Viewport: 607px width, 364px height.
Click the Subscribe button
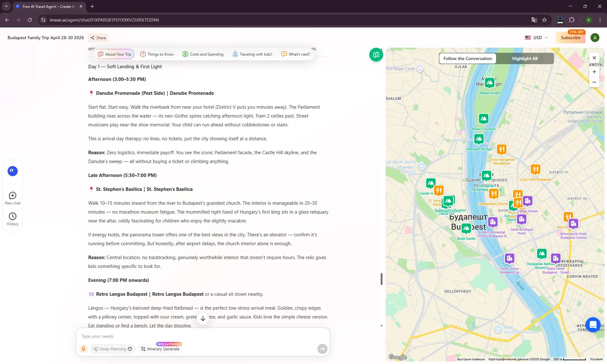[x=570, y=38]
